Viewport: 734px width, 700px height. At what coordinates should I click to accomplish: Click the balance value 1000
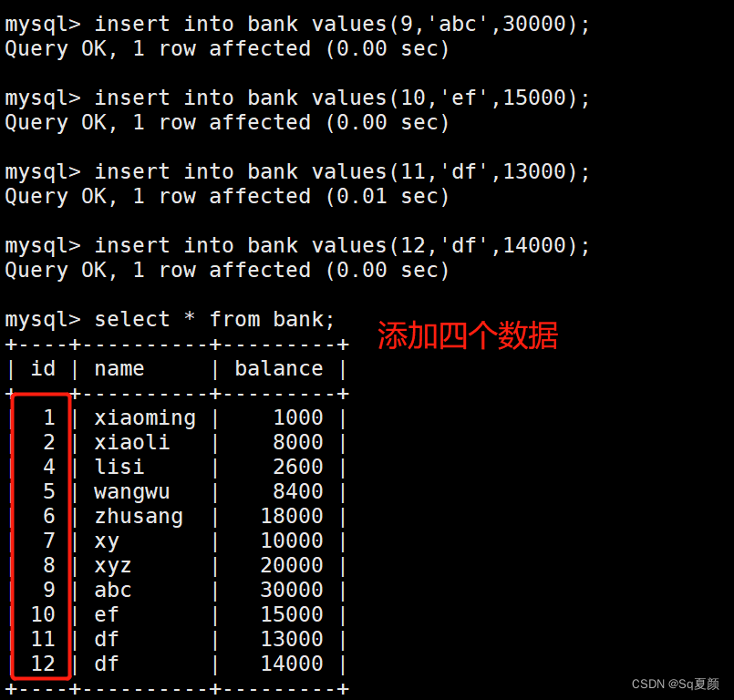pos(298,417)
